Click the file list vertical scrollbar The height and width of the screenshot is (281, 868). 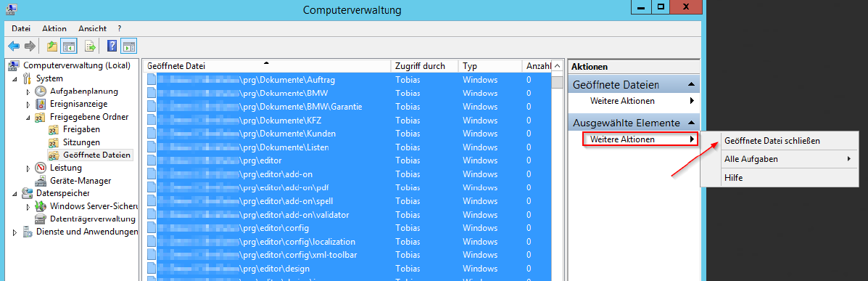point(556,177)
